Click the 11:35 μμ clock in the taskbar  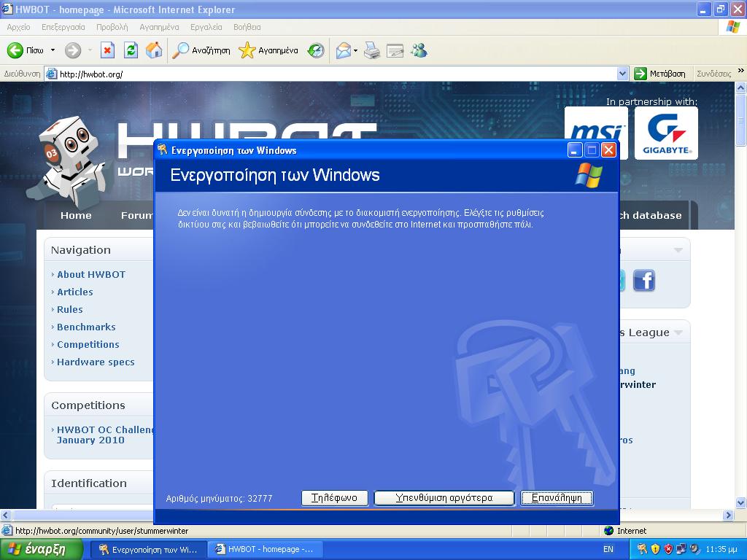point(721,550)
